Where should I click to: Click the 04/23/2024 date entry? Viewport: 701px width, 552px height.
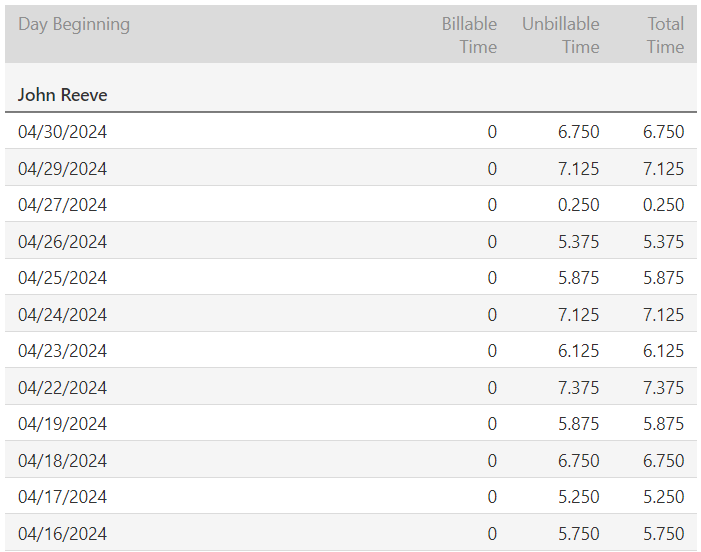point(62,351)
